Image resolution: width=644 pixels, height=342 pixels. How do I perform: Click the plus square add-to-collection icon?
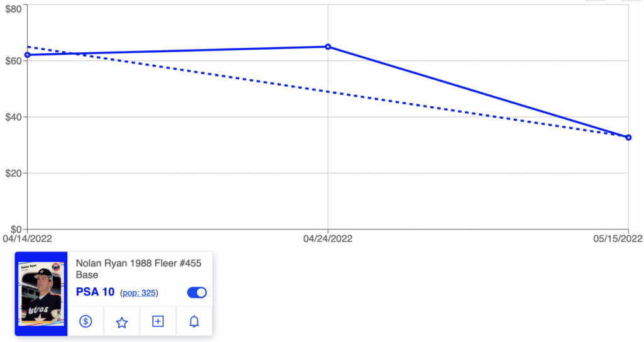coord(158,321)
